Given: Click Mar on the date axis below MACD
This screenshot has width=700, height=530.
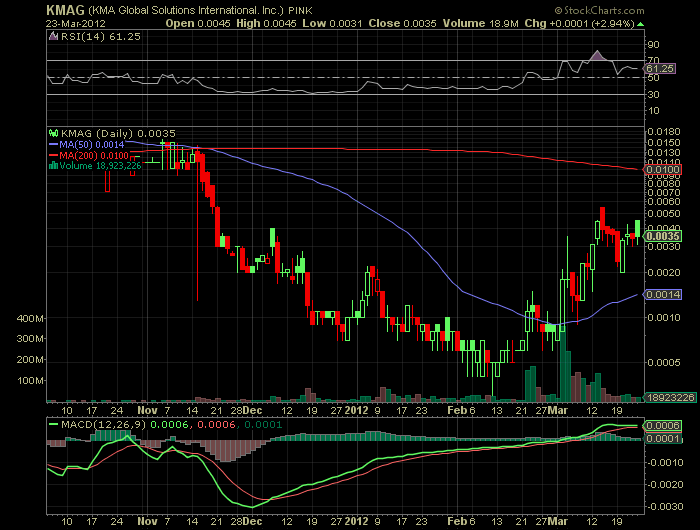Looking at the screenshot, I should pyautogui.click(x=558, y=521).
